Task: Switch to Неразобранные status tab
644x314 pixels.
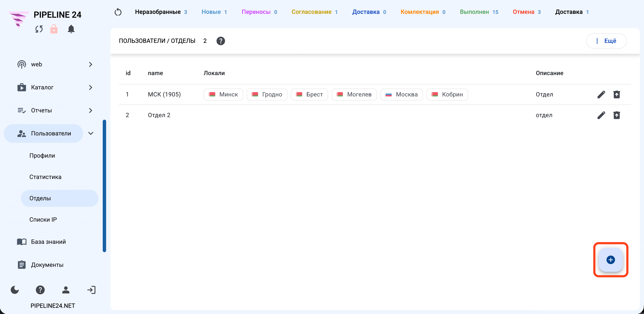Action: tap(161, 12)
